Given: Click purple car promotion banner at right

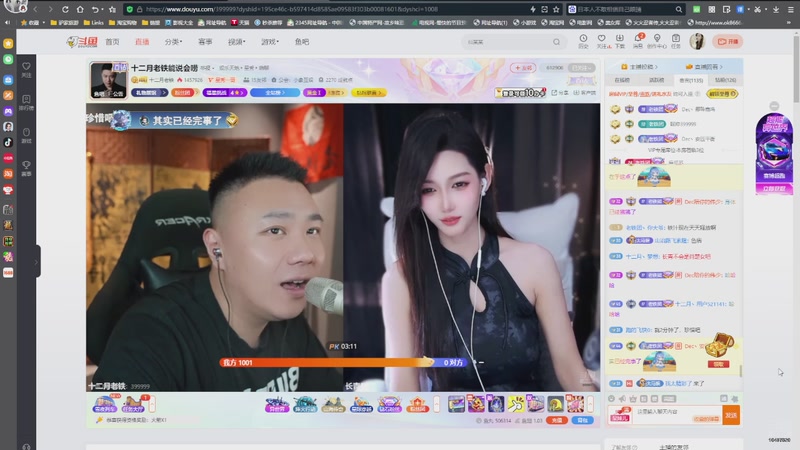Looking at the screenshot, I should pos(774,153).
